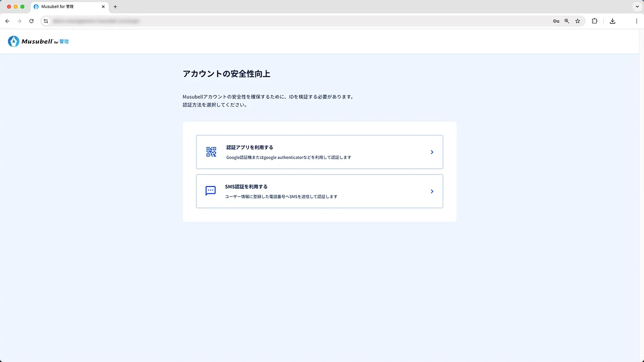Bookmark the page with the star icon

[x=578, y=21]
